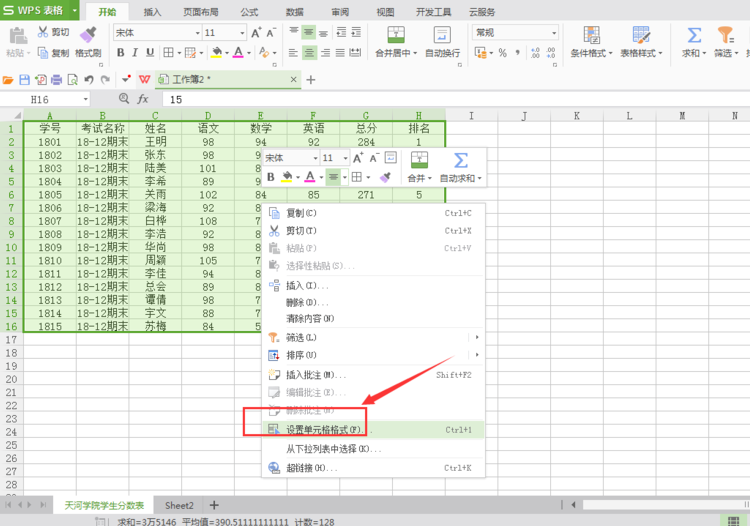Click the Filter (筛选) funnel icon in ribbon

coord(725,35)
